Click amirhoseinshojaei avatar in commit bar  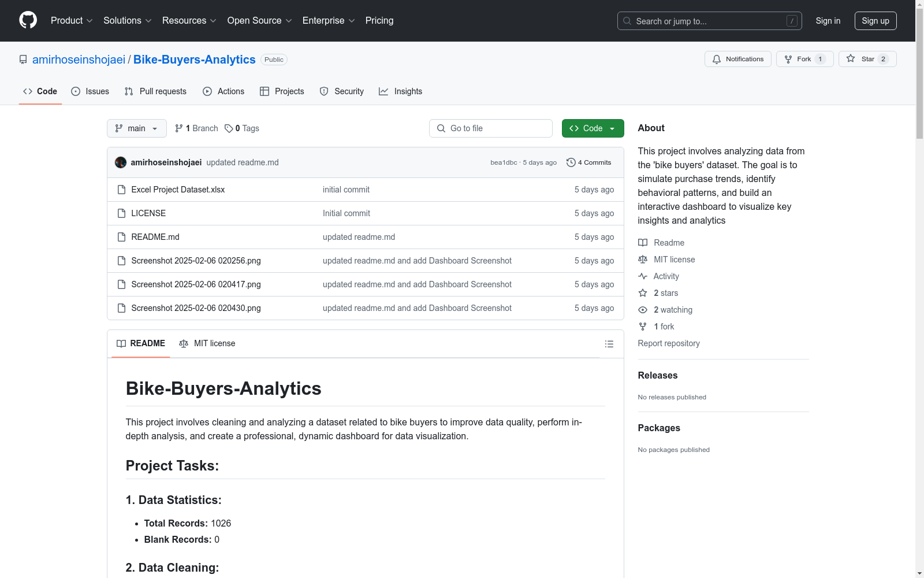(x=121, y=162)
